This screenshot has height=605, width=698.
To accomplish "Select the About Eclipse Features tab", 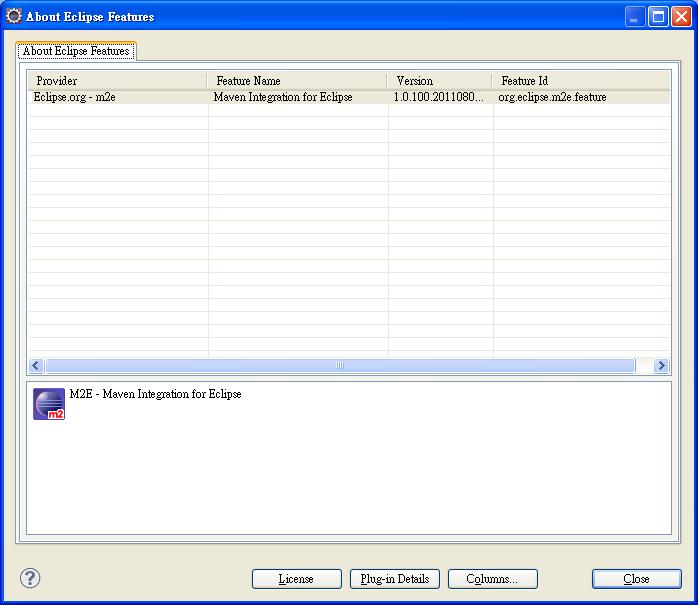I will tap(76, 51).
